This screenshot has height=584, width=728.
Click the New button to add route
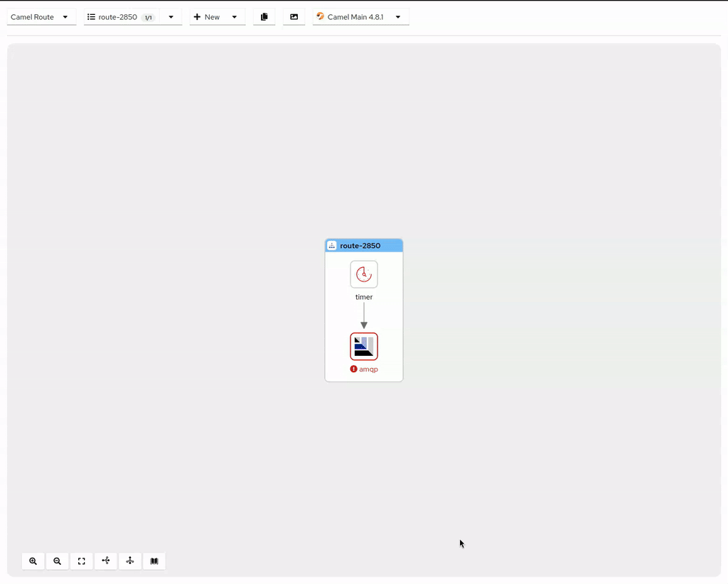click(207, 17)
